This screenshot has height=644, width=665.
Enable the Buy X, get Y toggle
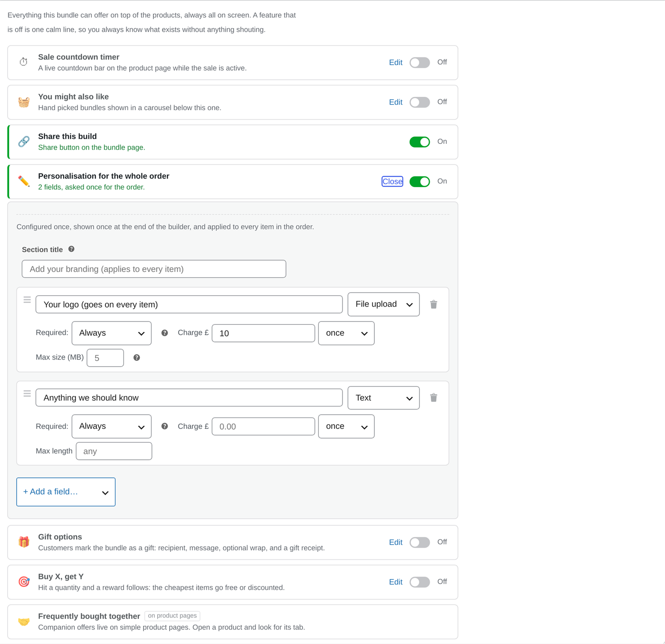(x=419, y=582)
